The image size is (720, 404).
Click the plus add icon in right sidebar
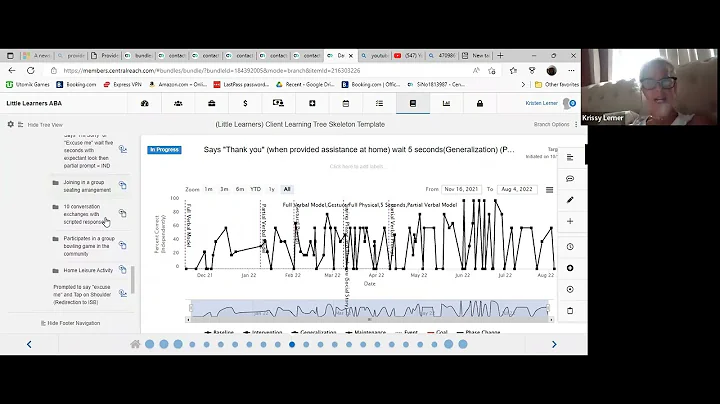click(570, 221)
